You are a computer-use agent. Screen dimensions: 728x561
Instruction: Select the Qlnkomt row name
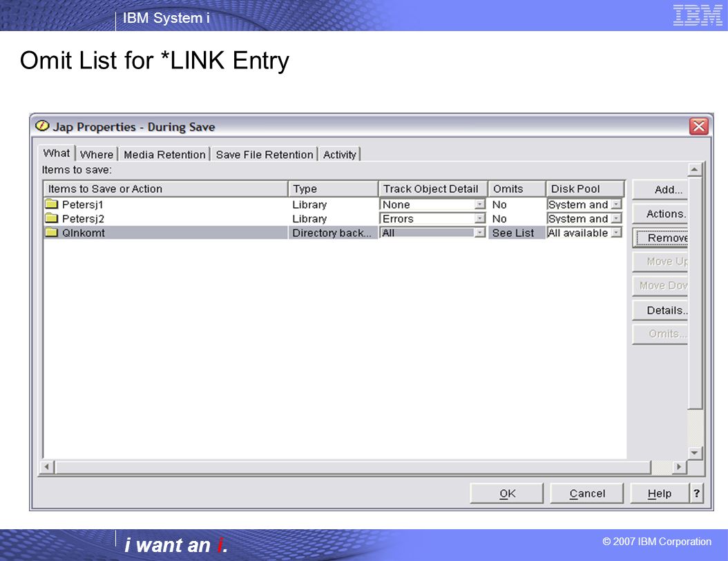point(84,233)
